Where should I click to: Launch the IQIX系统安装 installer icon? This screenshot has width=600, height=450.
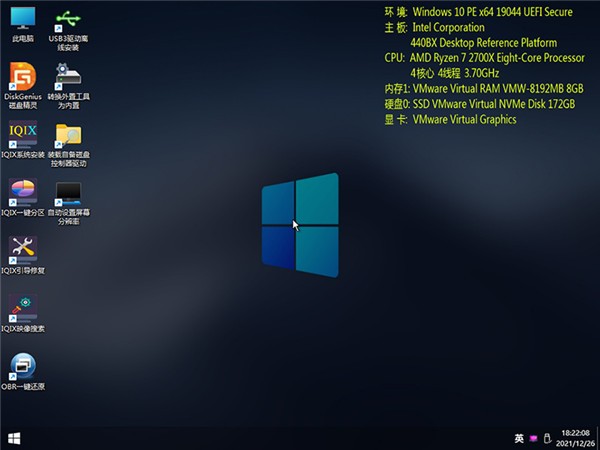22,134
